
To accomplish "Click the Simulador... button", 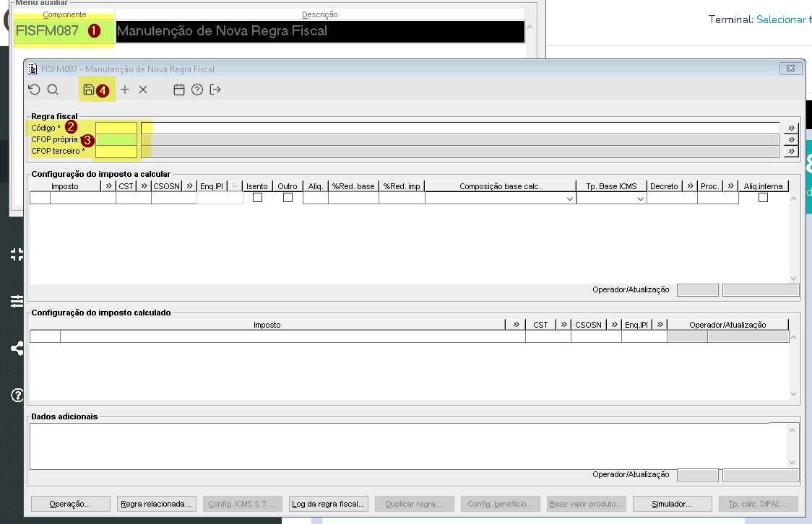I will (x=672, y=504).
